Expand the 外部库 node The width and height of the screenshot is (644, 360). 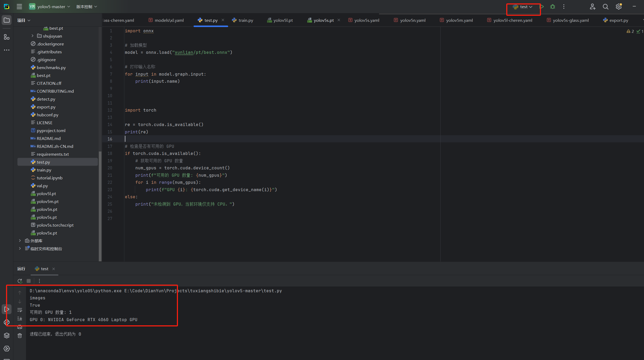20,241
